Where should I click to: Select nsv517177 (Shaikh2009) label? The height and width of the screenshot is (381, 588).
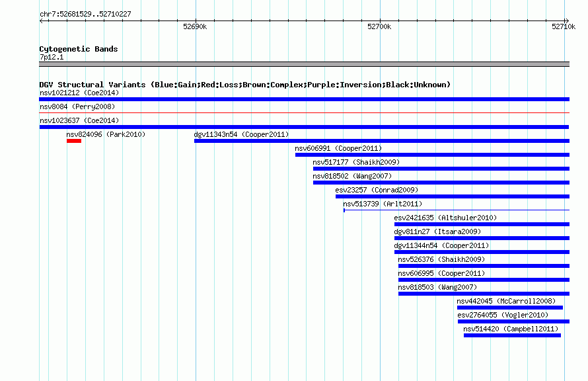click(x=356, y=162)
